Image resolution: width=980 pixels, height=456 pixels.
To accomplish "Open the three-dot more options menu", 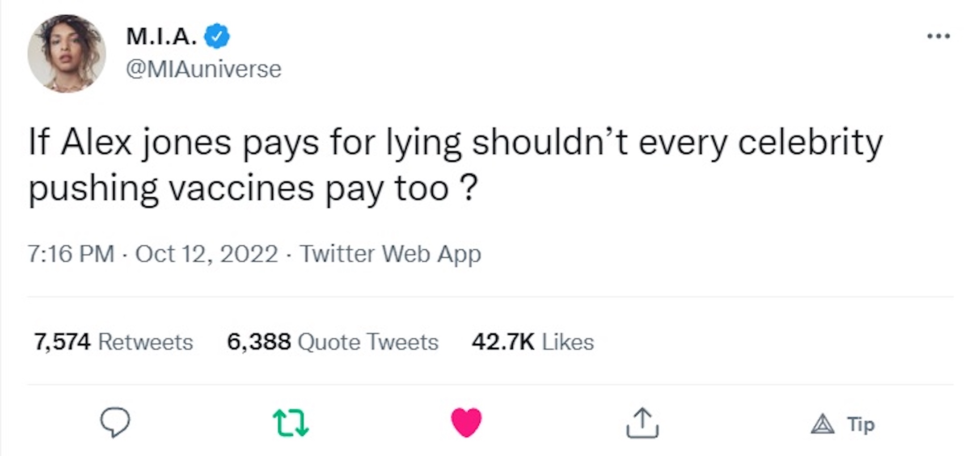I will 939,36.
